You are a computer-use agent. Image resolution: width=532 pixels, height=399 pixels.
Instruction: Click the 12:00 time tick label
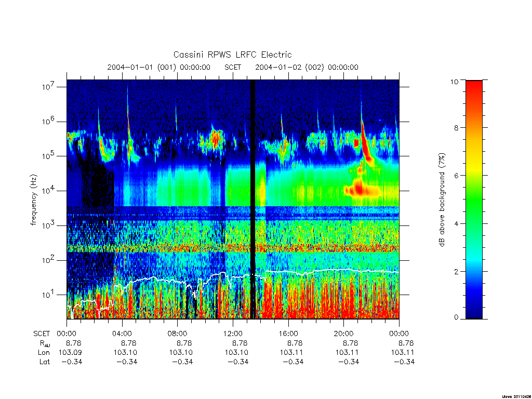[x=233, y=334]
